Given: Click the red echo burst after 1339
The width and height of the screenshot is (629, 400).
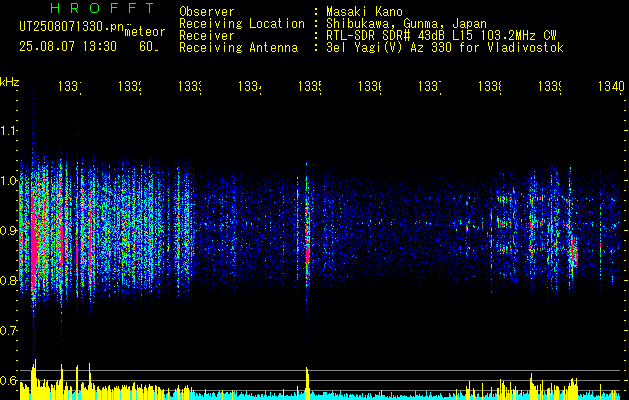Looking at the screenshot, I should click(x=574, y=251).
